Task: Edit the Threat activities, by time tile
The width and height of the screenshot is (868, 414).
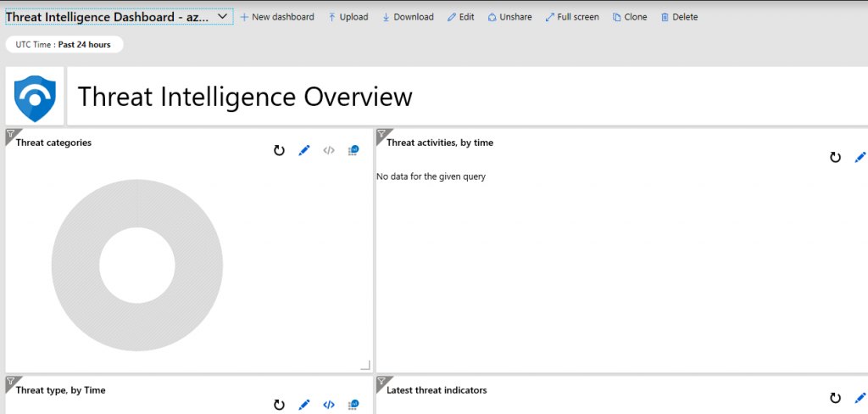Action: click(x=860, y=158)
